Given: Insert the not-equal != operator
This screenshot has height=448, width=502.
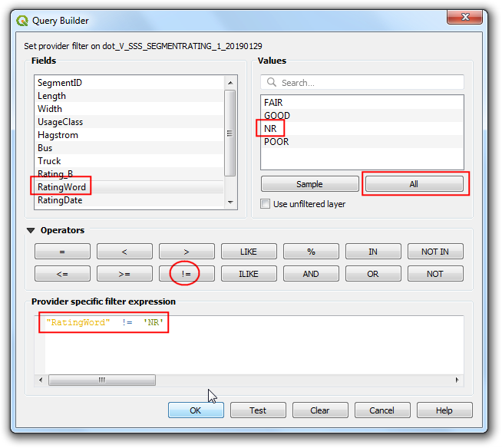Looking at the screenshot, I should 187,274.
